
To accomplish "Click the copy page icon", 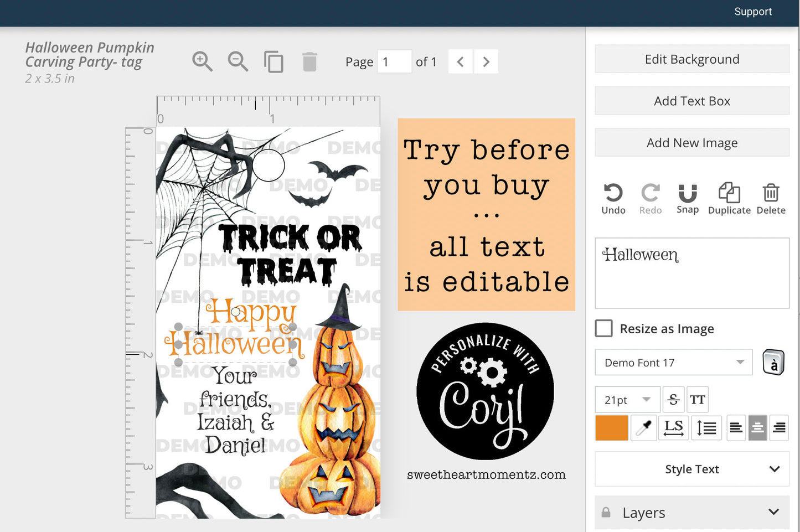I will (273, 61).
